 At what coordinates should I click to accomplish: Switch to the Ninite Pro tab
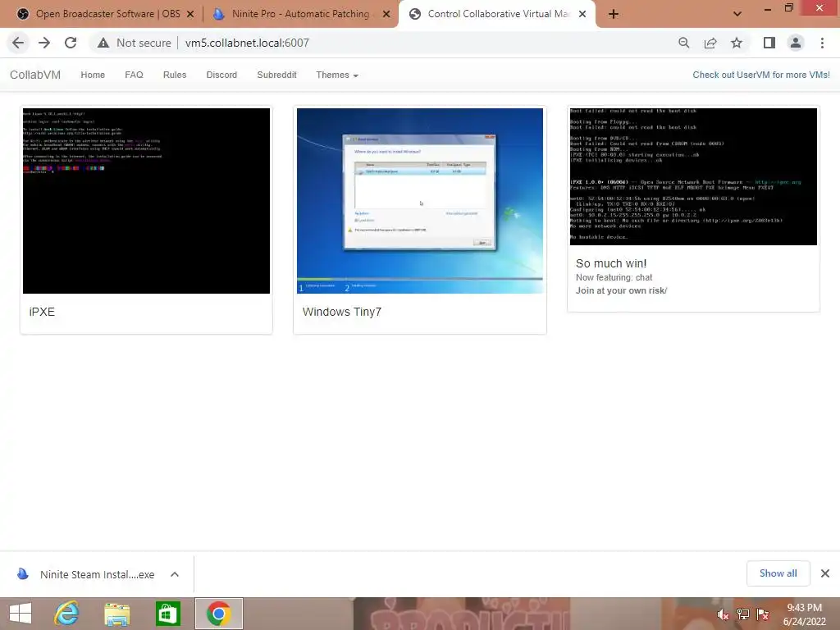pos(300,14)
